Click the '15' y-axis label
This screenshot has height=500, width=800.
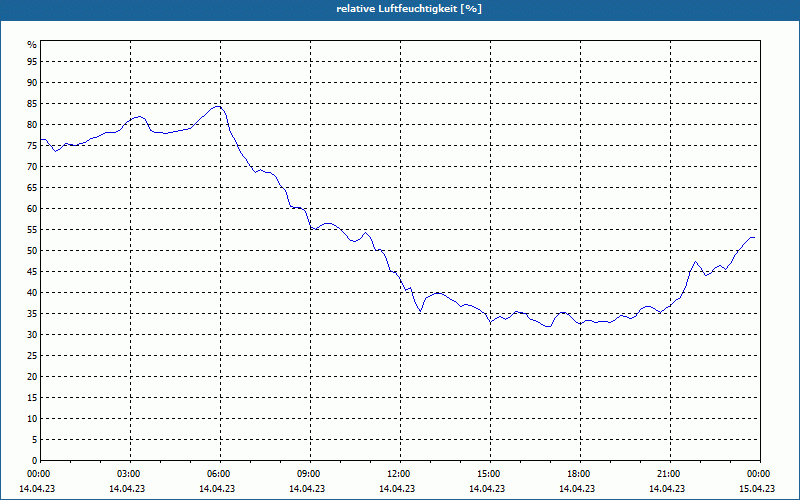point(32,397)
